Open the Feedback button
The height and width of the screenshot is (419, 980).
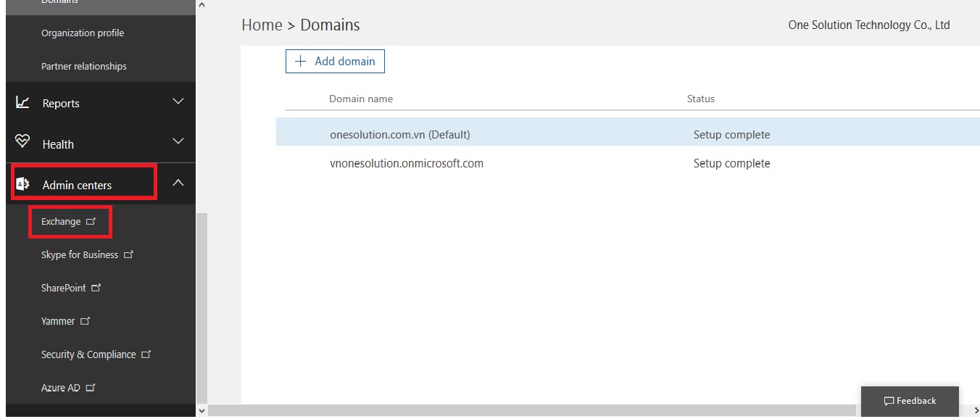point(910,401)
